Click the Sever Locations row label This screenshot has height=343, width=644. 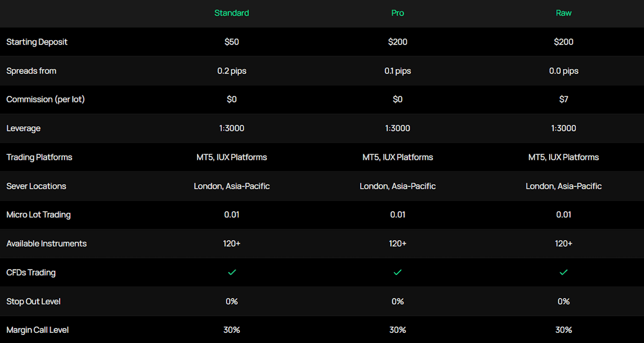pyautogui.click(x=36, y=186)
